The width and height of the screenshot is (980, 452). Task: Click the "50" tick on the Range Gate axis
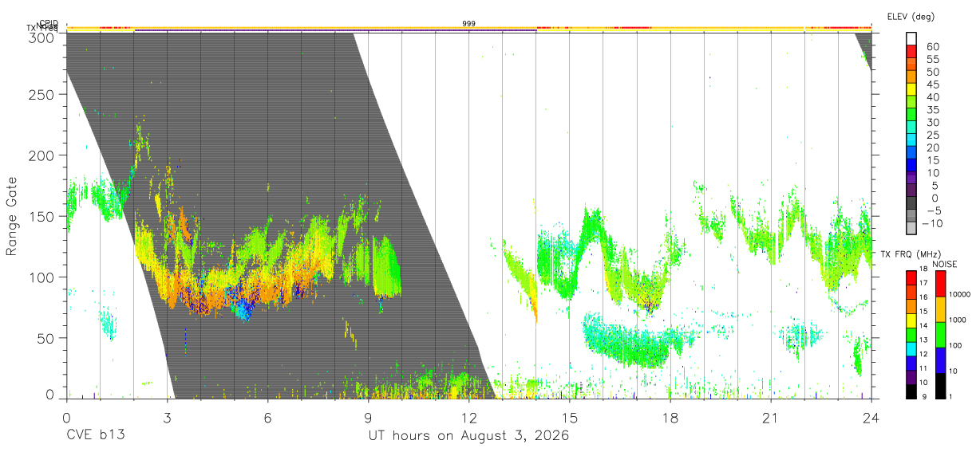pos(45,338)
